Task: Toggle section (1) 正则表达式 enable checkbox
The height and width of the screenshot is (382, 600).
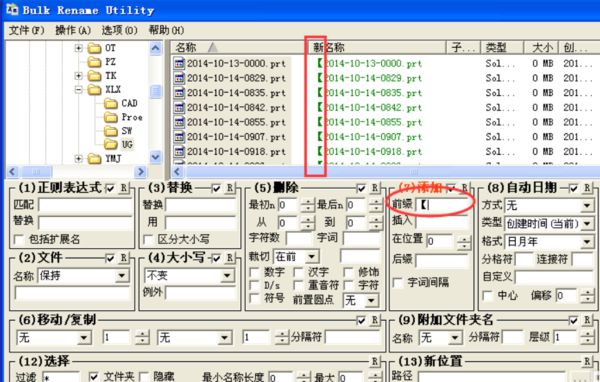Action: [x=110, y=188]
